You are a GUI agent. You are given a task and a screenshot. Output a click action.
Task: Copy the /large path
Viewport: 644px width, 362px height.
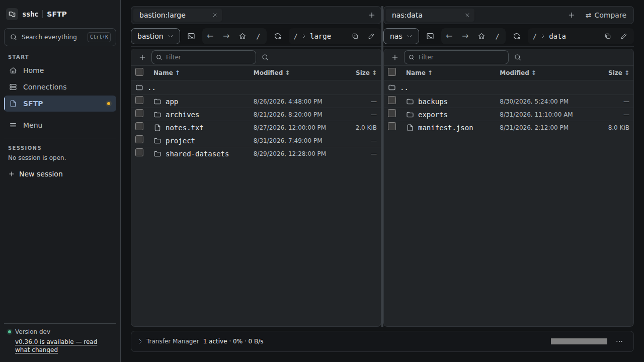pos(355,36)
